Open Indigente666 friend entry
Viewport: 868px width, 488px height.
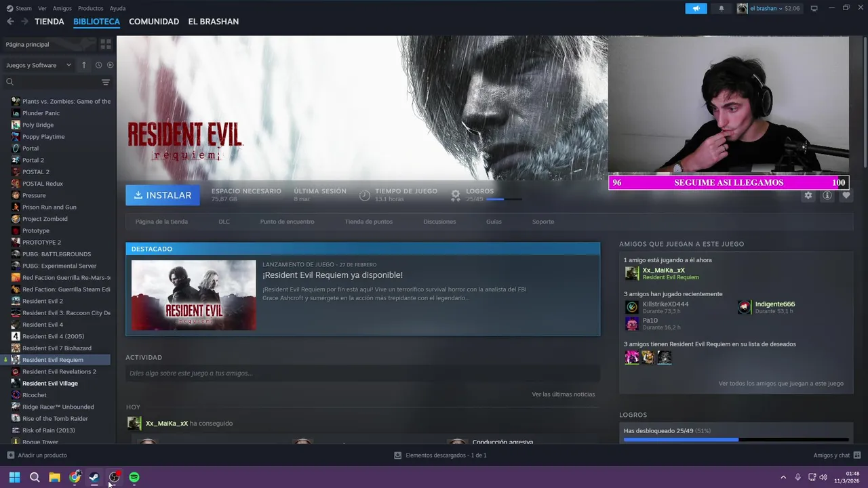coord(766,307)
